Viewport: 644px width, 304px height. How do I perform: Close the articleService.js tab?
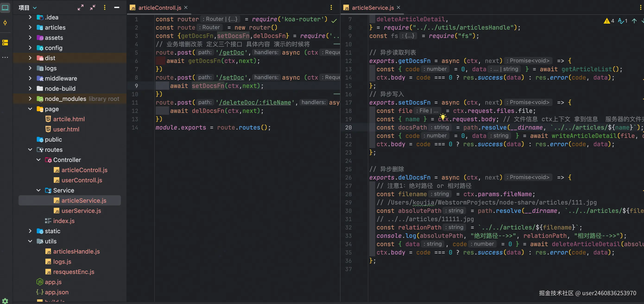click(x=398, y=7)
